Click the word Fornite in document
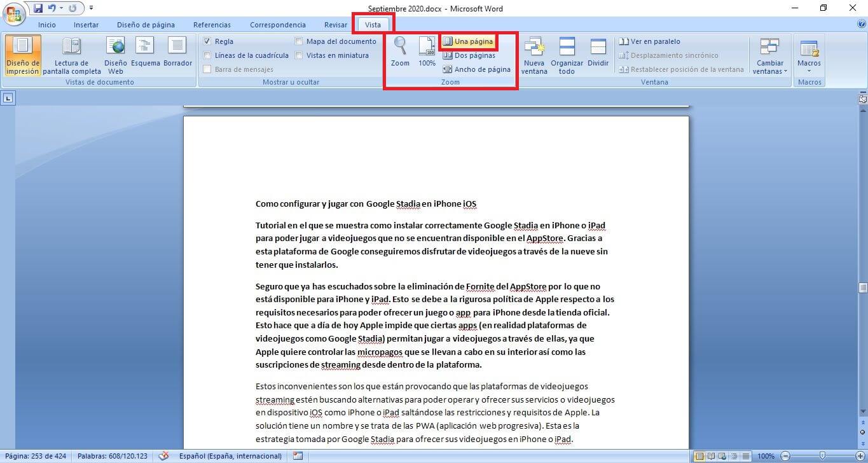Image resolution: width=868 pixels, height=463 pixels. (x=480, y=286)
